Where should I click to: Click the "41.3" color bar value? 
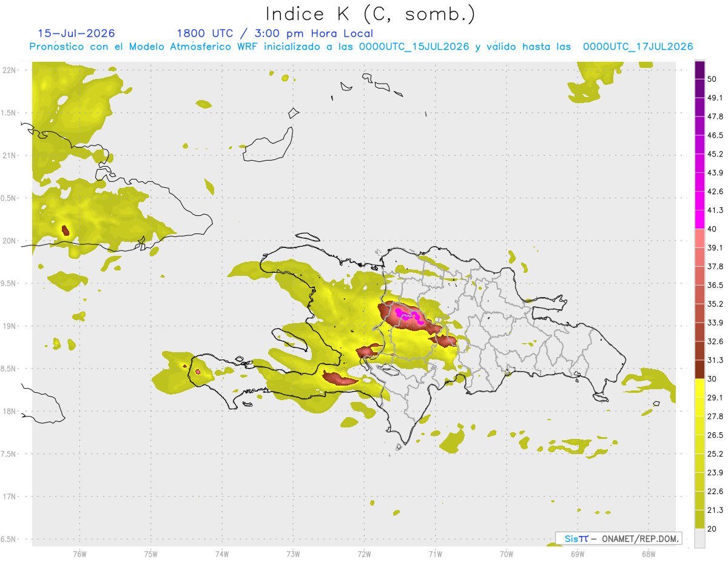pos(715,210)
